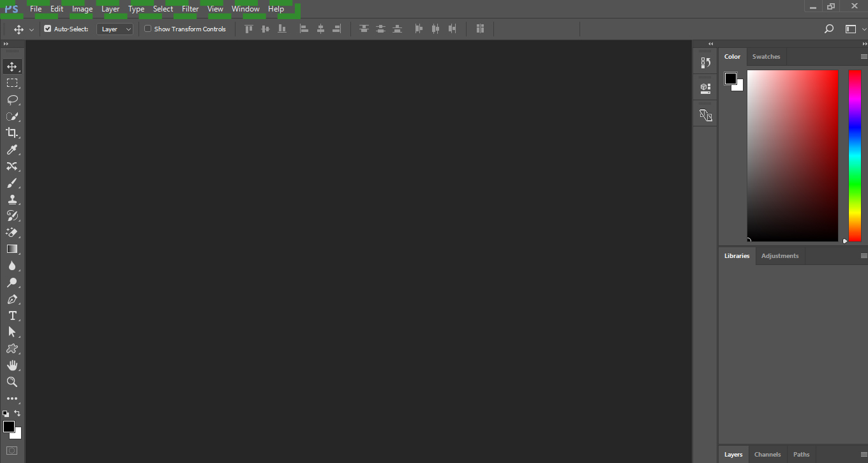
Task: Open the Layer auto-select dropdown
Action: (x=116, y=29)
